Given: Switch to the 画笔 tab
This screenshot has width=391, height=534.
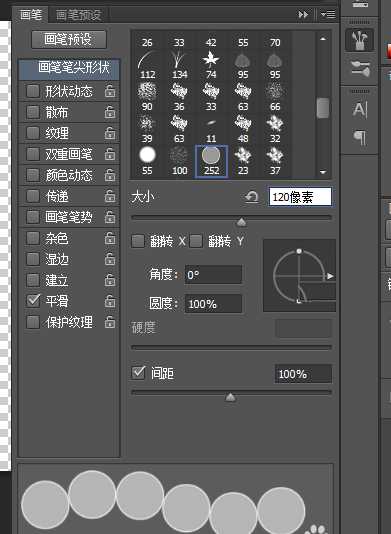Looking at the screenshot, I should [31, 15].
